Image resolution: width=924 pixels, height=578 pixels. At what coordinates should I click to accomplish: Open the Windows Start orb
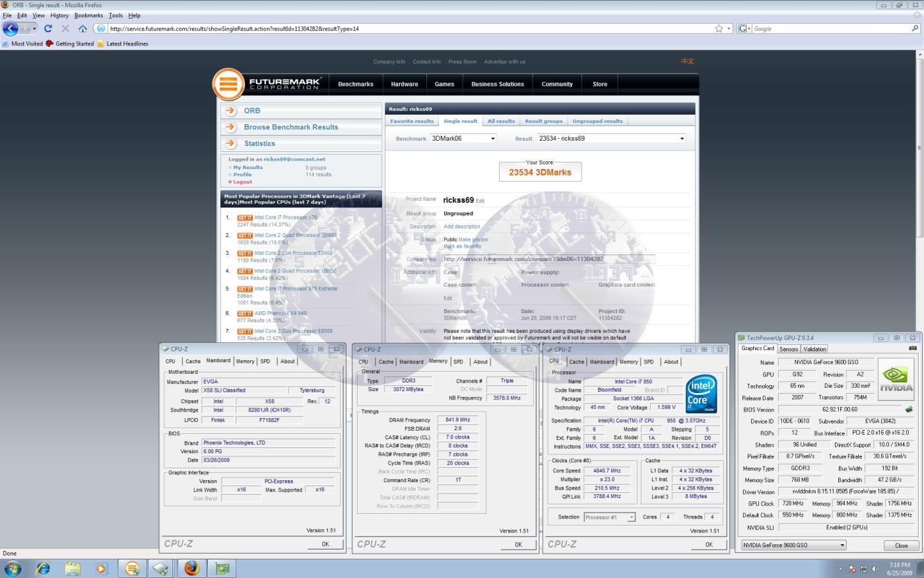pyautogui.click(x=13, y=568)
